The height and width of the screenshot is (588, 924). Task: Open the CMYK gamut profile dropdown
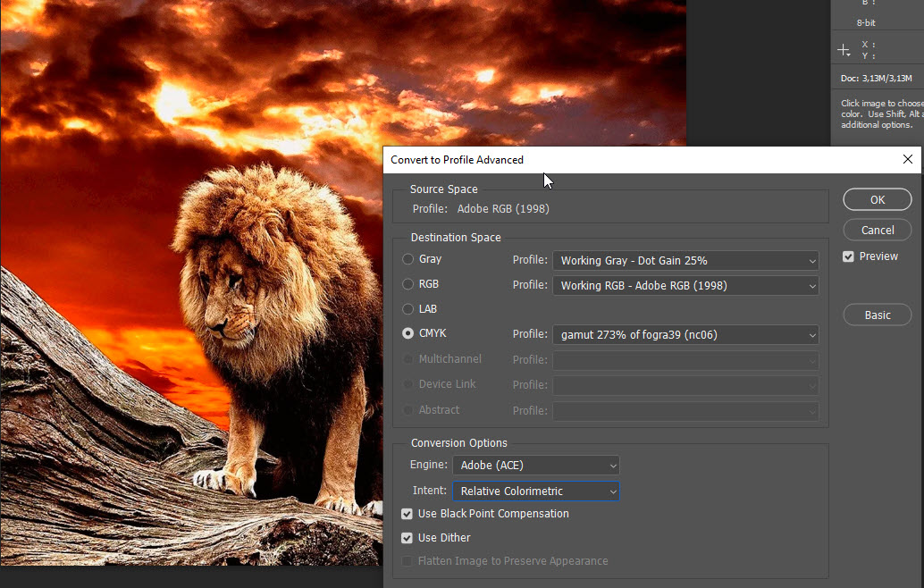[685, 335]
